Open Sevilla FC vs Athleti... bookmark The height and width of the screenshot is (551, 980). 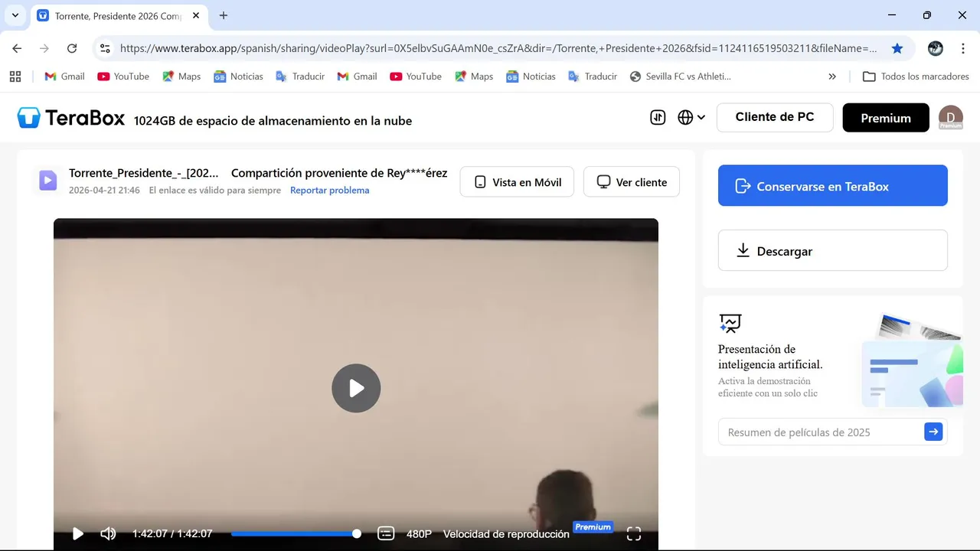point(680,77)
